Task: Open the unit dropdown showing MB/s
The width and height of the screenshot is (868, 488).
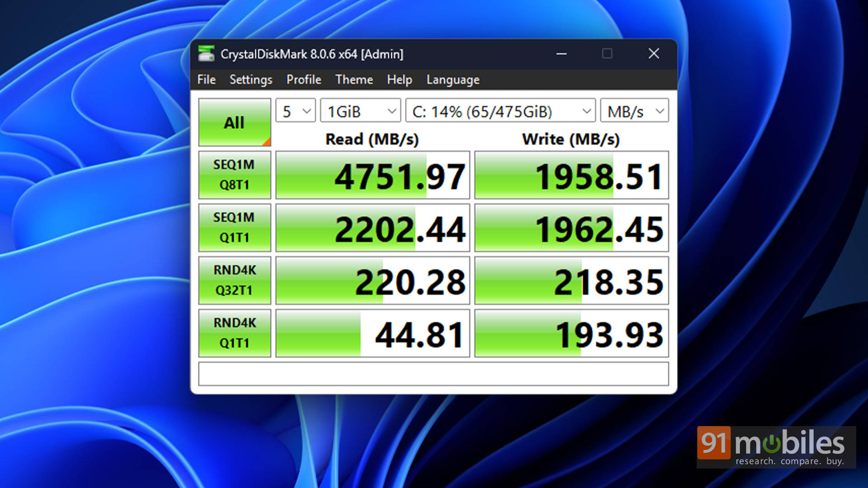Action: tap(634, 111)
